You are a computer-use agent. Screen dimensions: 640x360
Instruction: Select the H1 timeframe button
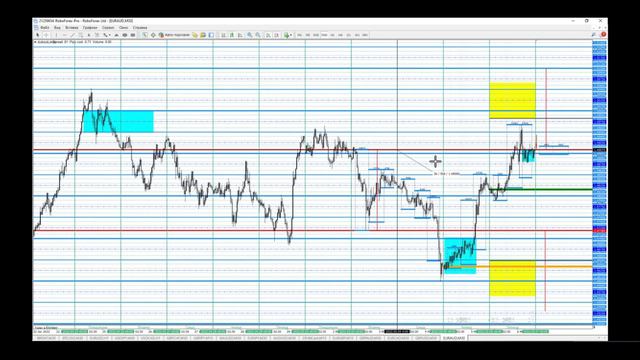(x=332, y=35)
